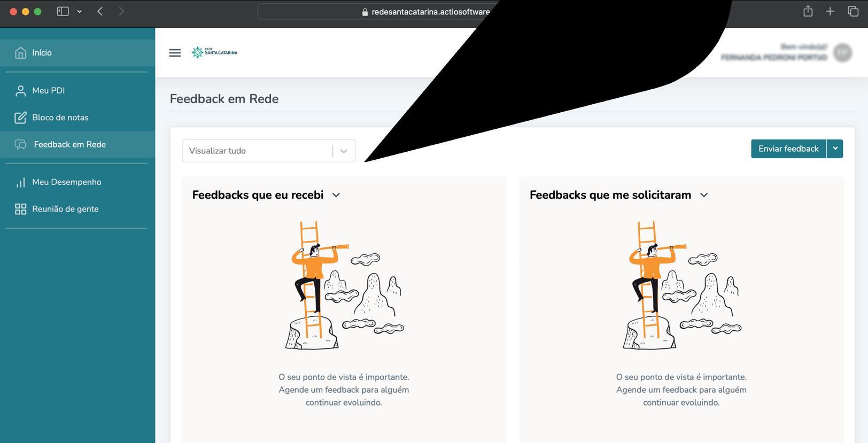Click the user avatar in the header

843,52
